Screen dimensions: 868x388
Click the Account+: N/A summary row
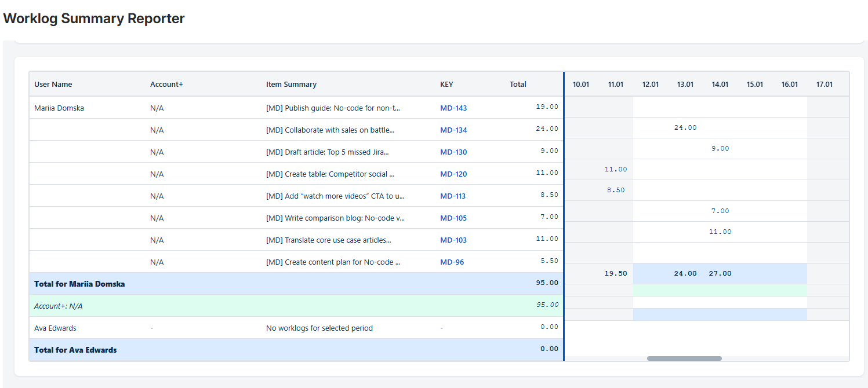(x=296, y=306)
